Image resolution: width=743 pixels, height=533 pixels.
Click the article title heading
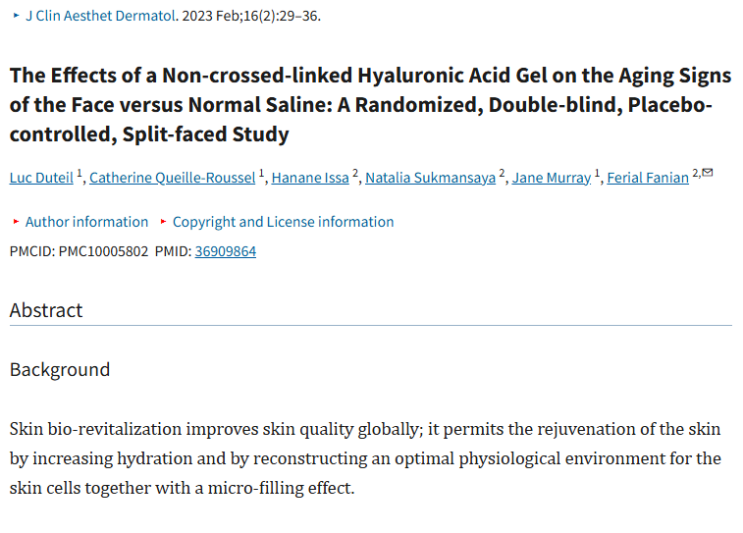coord(370,105)
